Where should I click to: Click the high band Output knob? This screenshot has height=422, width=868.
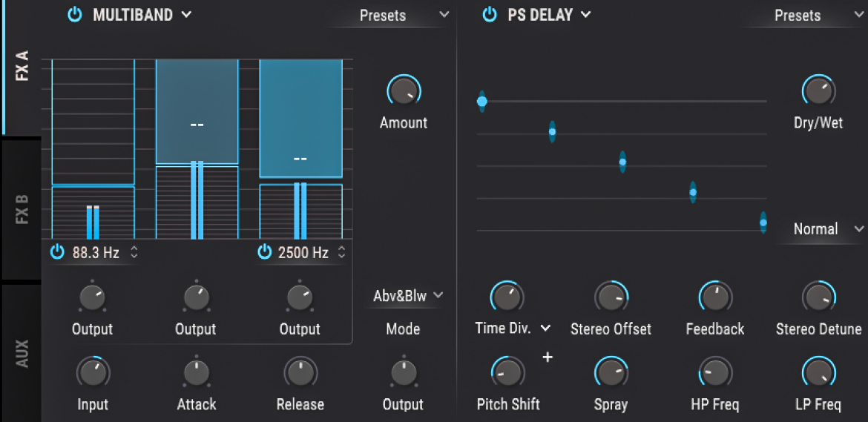pos(300,298)
